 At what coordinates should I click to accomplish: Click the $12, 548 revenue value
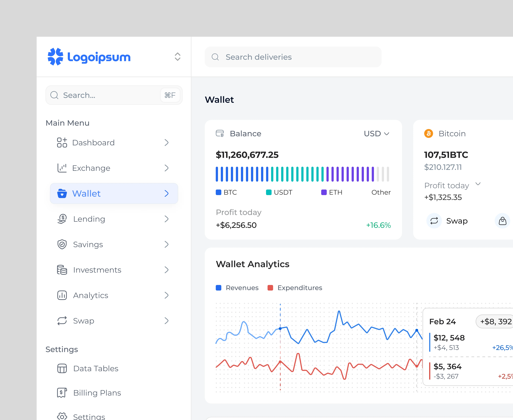coord(449,338)
